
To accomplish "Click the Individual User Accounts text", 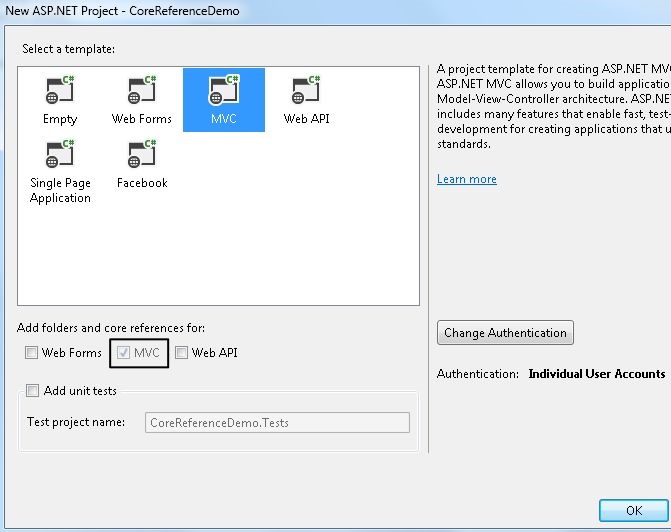I will pos(597,374).
